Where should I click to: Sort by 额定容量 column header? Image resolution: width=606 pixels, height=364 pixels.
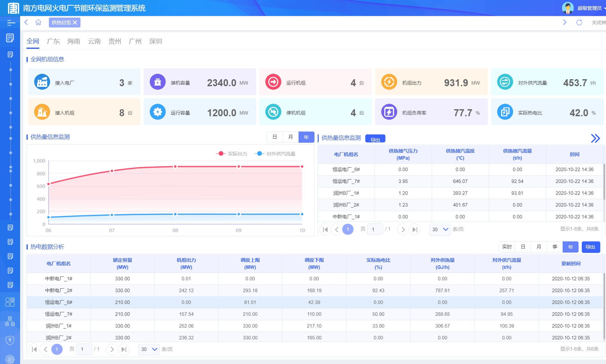coord(122,263)
